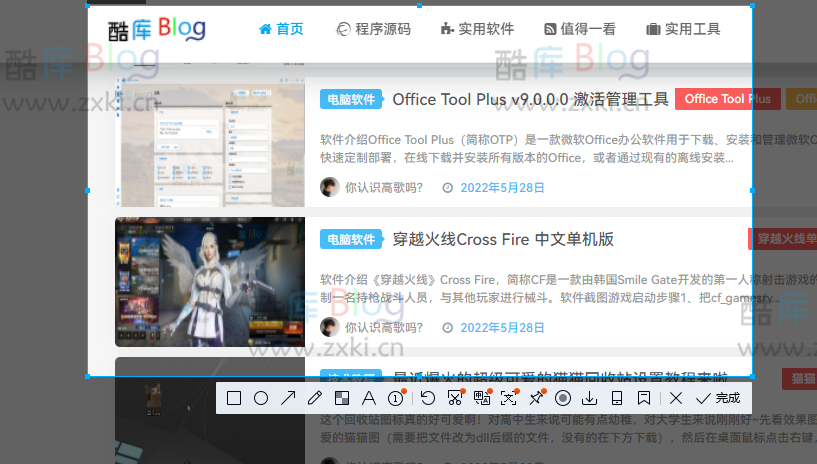
Task: Click the OCR text recognition icon
Action: point(509,398)
